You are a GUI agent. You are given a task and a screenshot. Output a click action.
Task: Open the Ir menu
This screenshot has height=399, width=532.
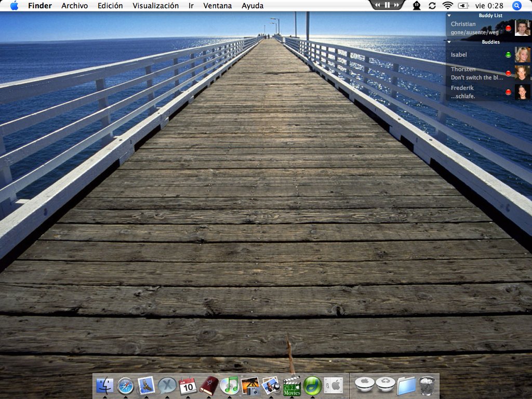point(191,5)
